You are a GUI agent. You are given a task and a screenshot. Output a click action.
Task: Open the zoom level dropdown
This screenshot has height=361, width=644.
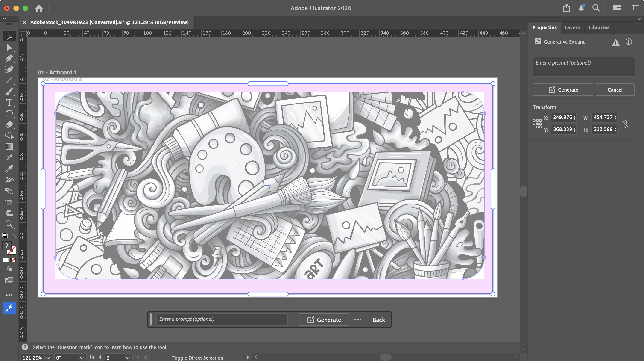(48, 358)
